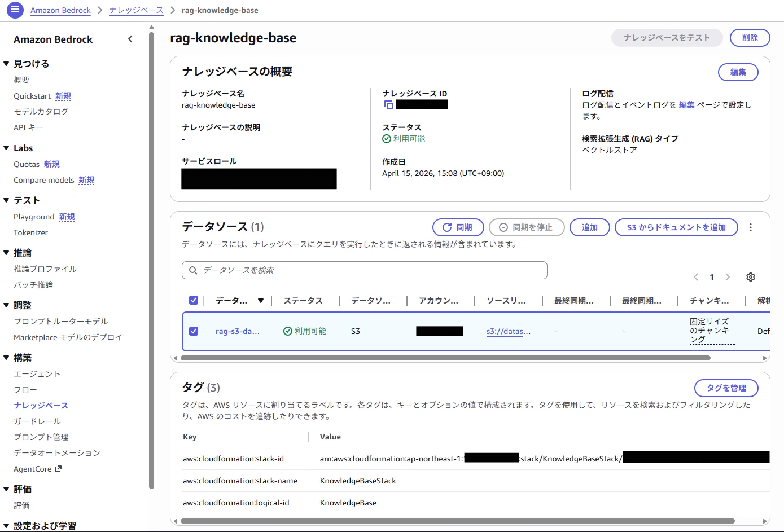
Task: Click the KnowledgeBaseStack tag value
Action: 358,481
